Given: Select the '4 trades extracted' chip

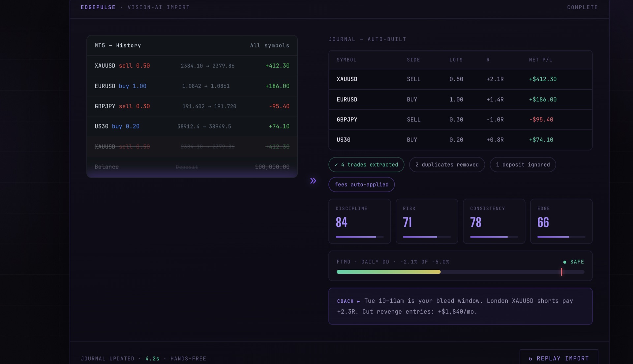Looking at the screenshot, I should 366,165.
